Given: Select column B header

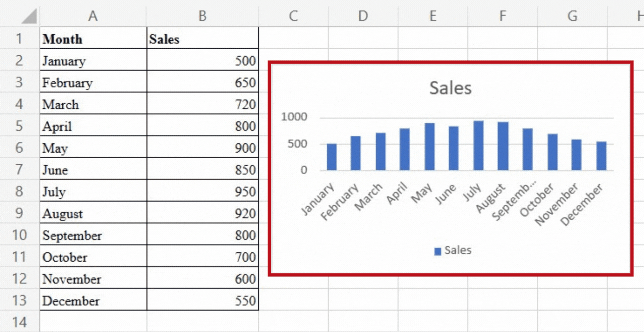Looking at the screenshot, I should tap(202, 15).
